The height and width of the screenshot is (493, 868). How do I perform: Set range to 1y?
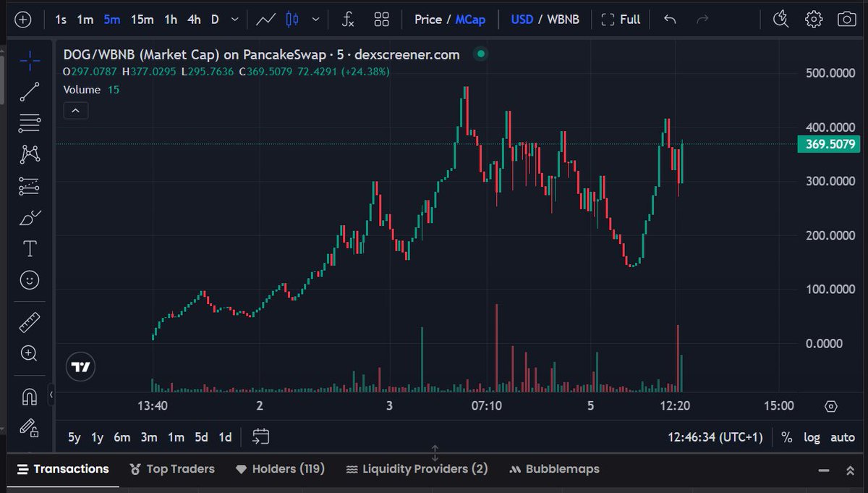97,437
